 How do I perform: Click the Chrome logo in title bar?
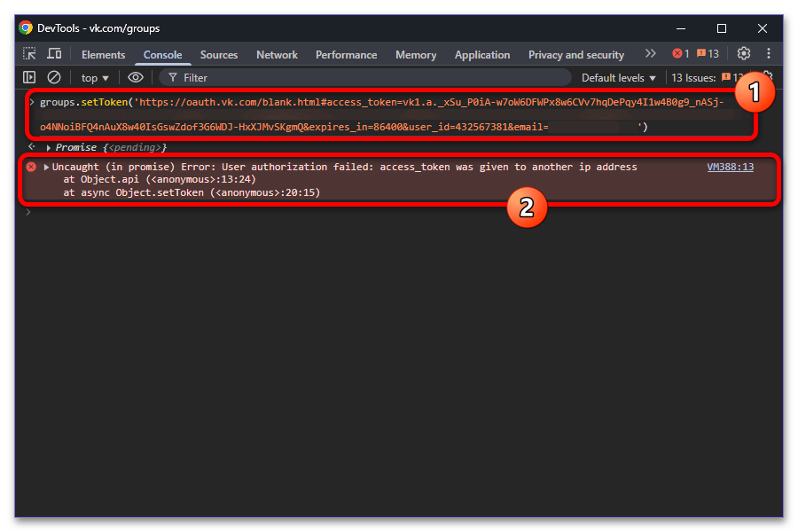coord(26,28)
